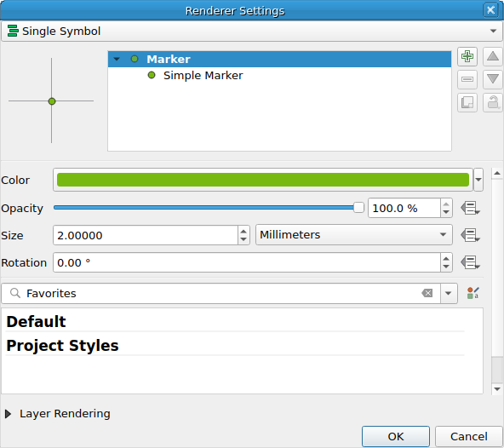This screenshot has width=504, height=448.
Task: Increase opacity with the up stepper
Action: click(x=446, y=204)
